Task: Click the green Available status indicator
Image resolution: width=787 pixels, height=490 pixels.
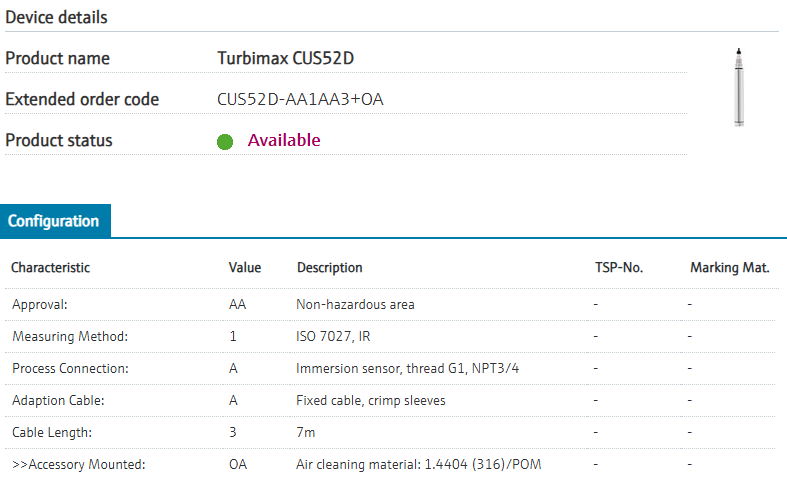Action: click(x=225, y=141)
